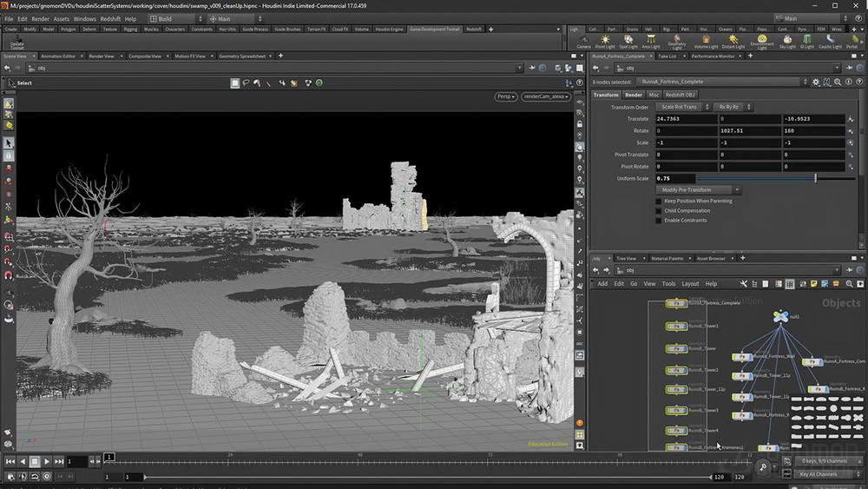This screenshot has height=489, width=868.
Task: Click the Update Toolset shelf tool
Action: point(17,43)
